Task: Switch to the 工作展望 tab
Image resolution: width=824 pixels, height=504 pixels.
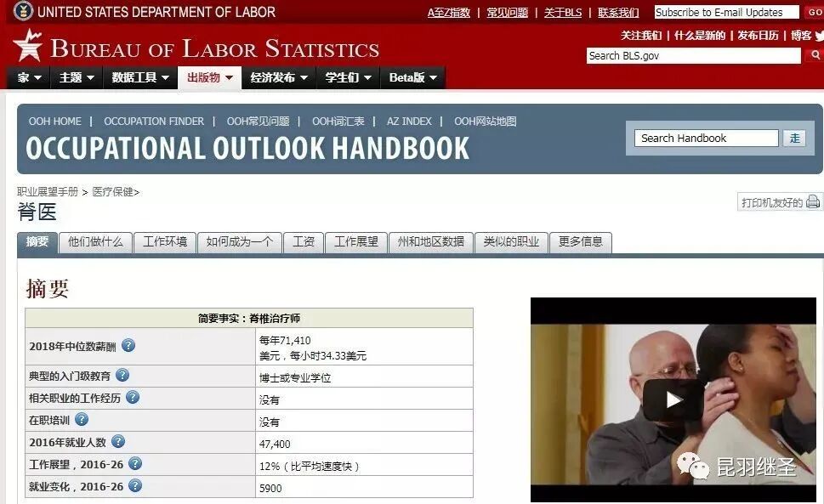Action: click(356, 242)
